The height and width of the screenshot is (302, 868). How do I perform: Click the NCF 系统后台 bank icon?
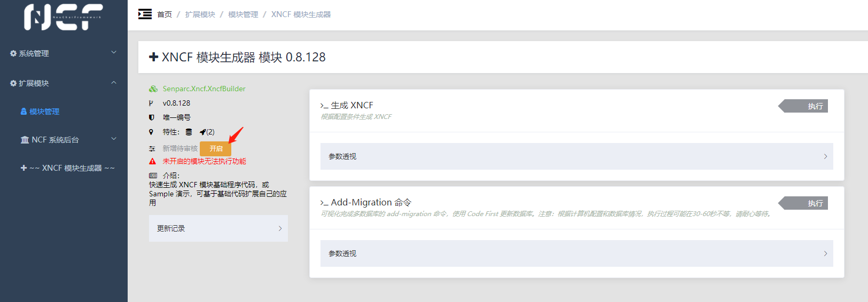(x=25, y=140)
